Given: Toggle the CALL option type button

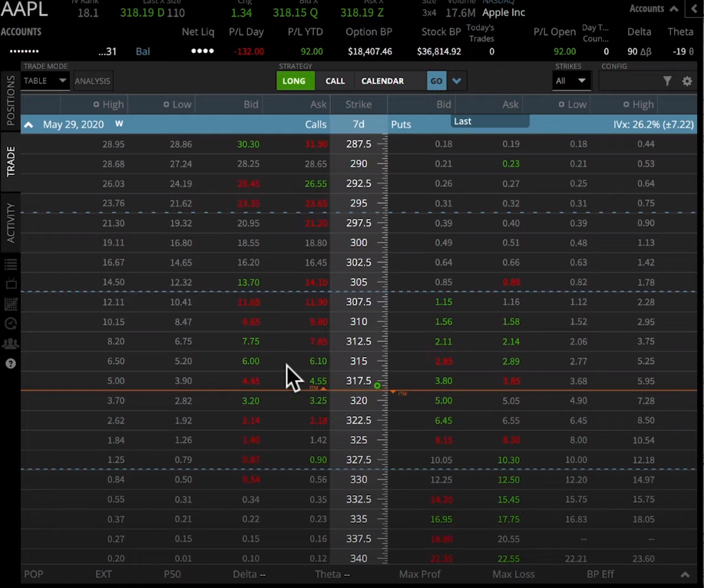Looking at the screenshot, I should [335, 81].
